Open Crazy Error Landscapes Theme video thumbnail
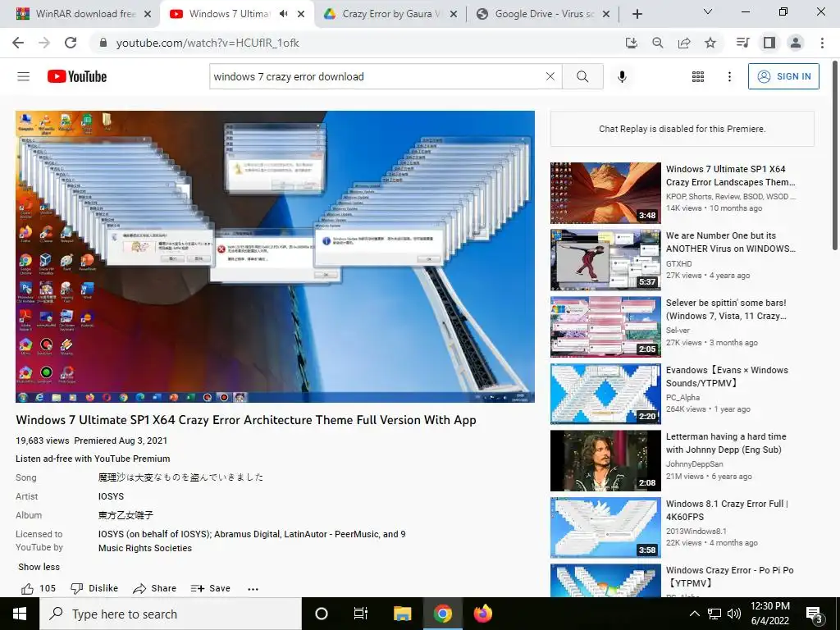This screenshot has width=840, height=630. pyautogui.click(x=605, y=193)
